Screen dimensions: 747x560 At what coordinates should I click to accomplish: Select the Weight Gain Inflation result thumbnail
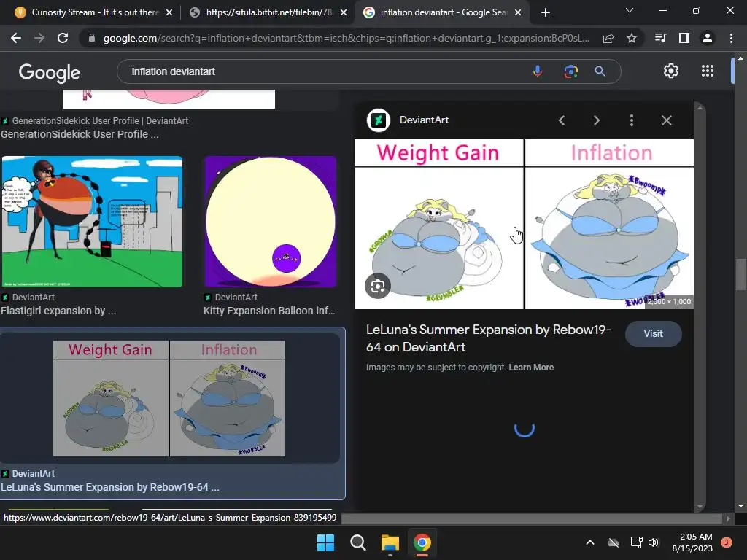(x=169, y=398)
